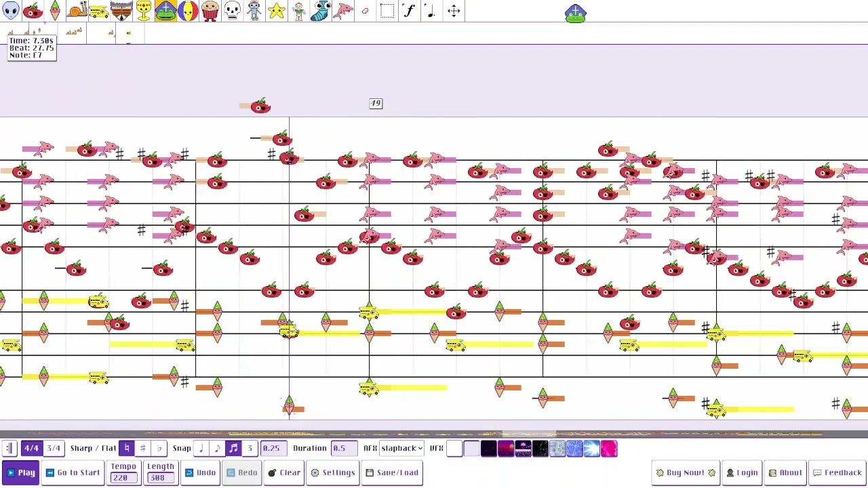Select the pink dolphin instrument

tap(343, 11)
